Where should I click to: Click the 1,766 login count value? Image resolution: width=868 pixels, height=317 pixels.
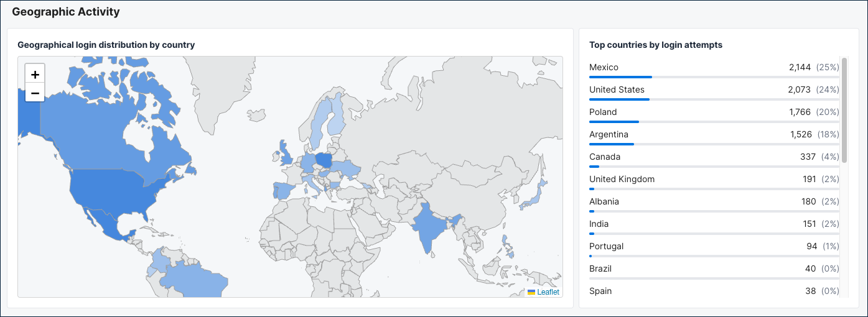800,112
